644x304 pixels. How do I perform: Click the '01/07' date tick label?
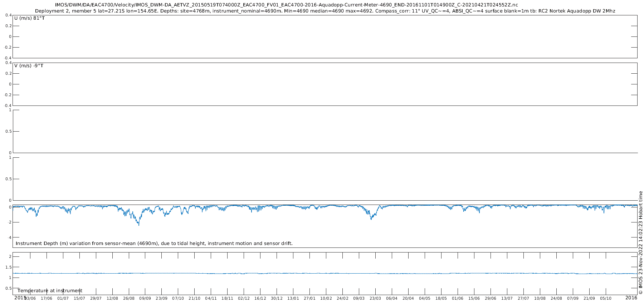pos(63,298)
